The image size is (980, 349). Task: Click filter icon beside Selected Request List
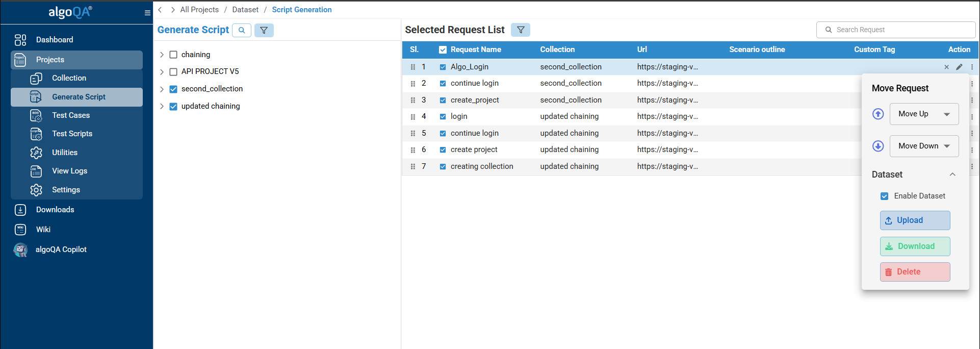pyautogui.click(x=521, y=30)
